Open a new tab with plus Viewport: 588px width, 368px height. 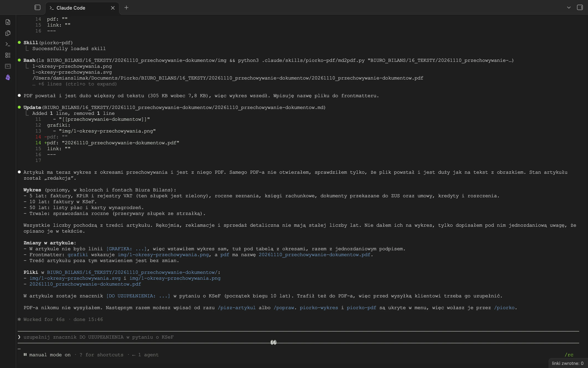tap(126, 8)
